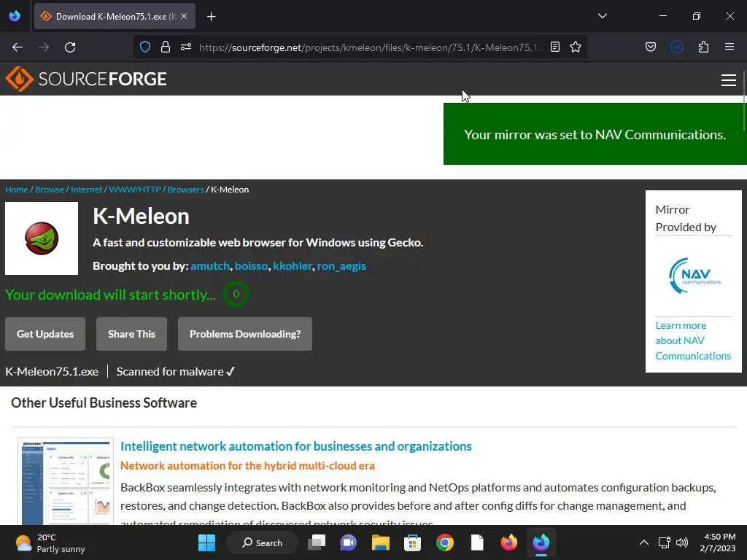Open the tracking protection shield icon
The image size is (747, 560).
[x=145, y=47]
